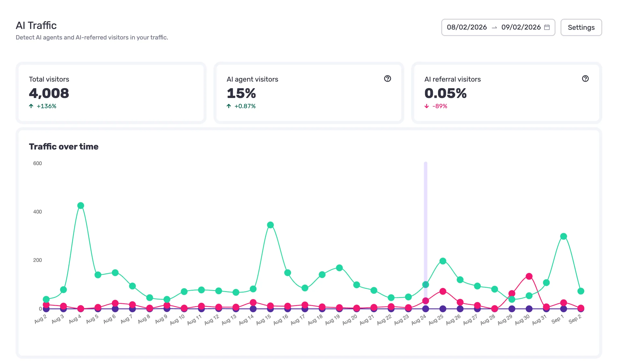Click the green data point at Aug 25
This screenshot has height=364, width=621.
point(443,261)
